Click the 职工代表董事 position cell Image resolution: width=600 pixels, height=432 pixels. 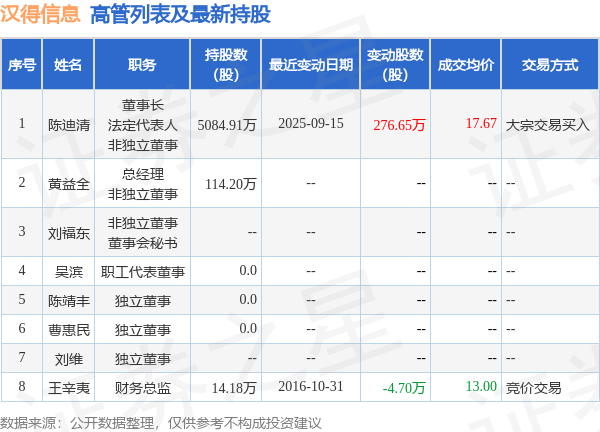142,272
